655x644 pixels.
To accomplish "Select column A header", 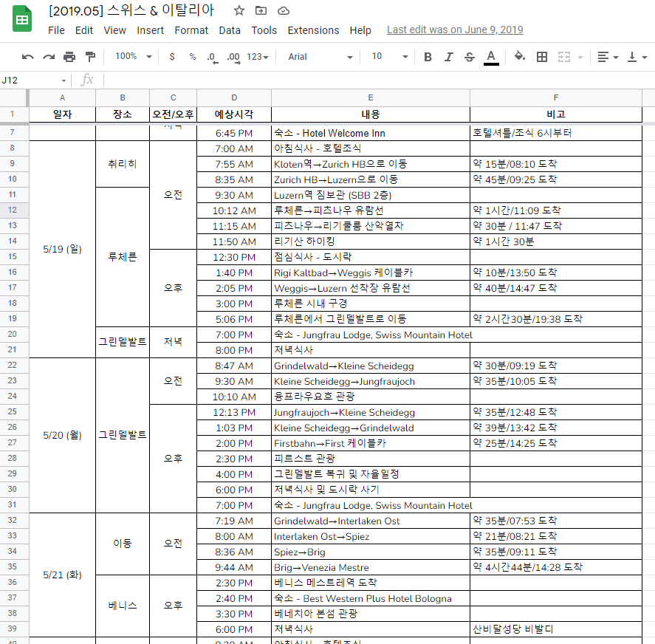I will [62, 97].
